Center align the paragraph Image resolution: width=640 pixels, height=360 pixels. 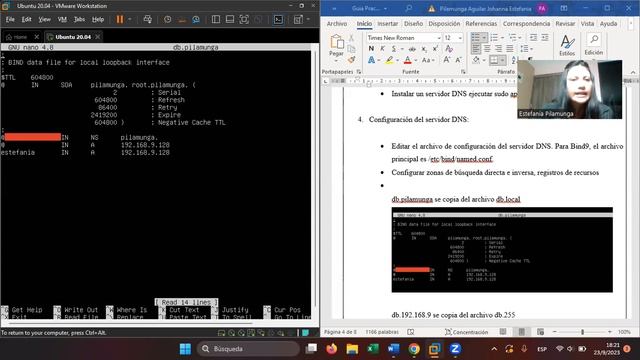coord(487,49)
